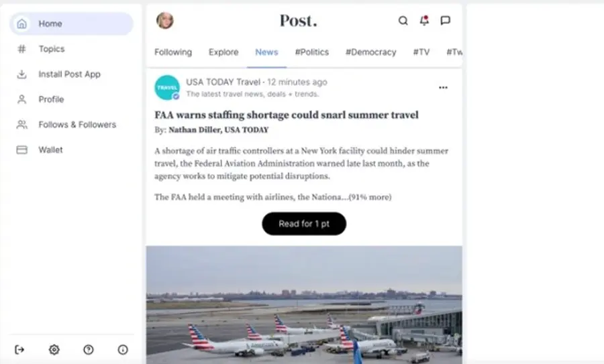Viewport: 604px width, 364px height.
Task: Click the info icon in sidebar footer
Action: coord(123,349)
